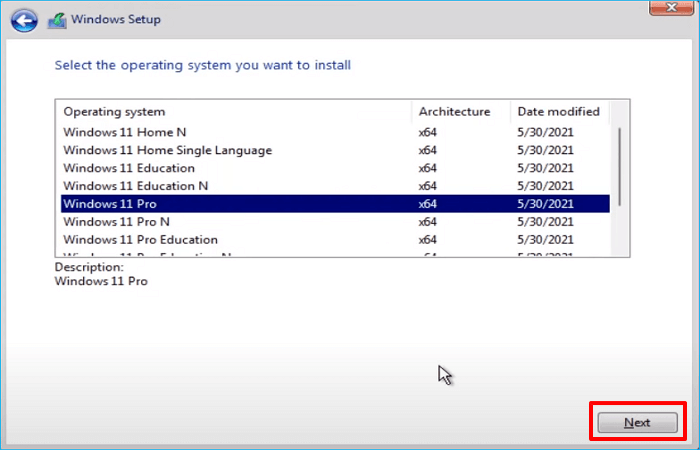This screenshot has height=450, width=700.
Task: Click the Operating system column header
Action: tap(114, 112)
